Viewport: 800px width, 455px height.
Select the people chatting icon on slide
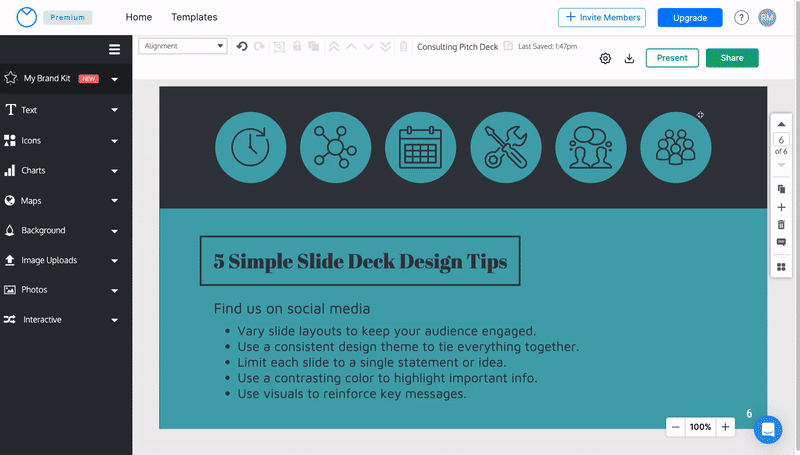(591, 147)
